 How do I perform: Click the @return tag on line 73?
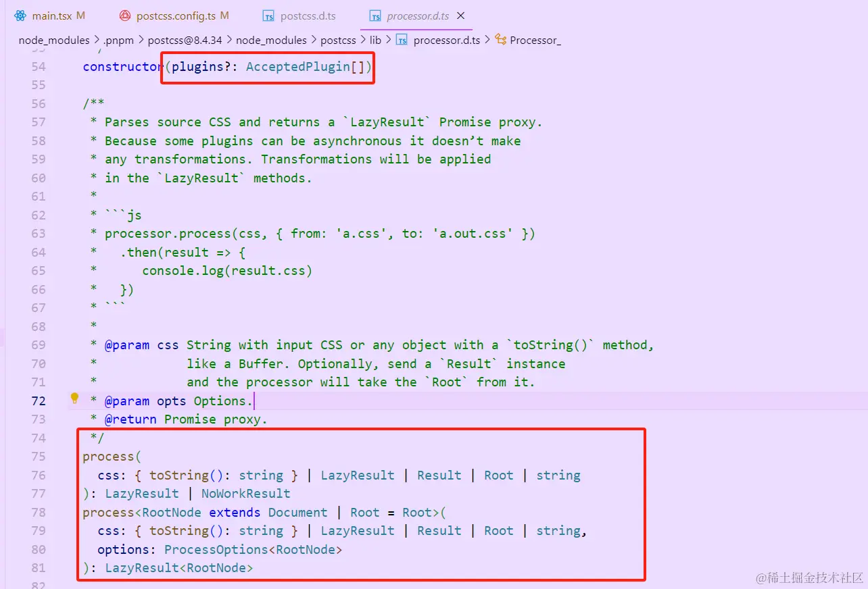pos(130,419)
